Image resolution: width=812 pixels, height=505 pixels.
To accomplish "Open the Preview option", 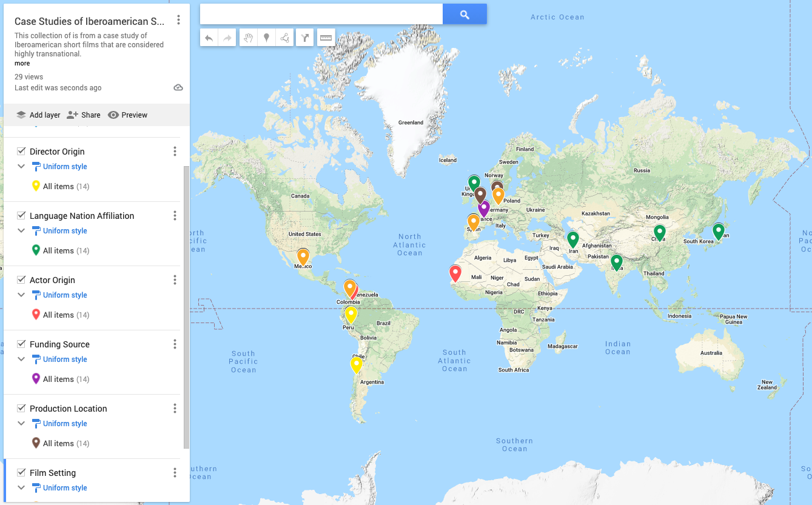I will 128,115.
